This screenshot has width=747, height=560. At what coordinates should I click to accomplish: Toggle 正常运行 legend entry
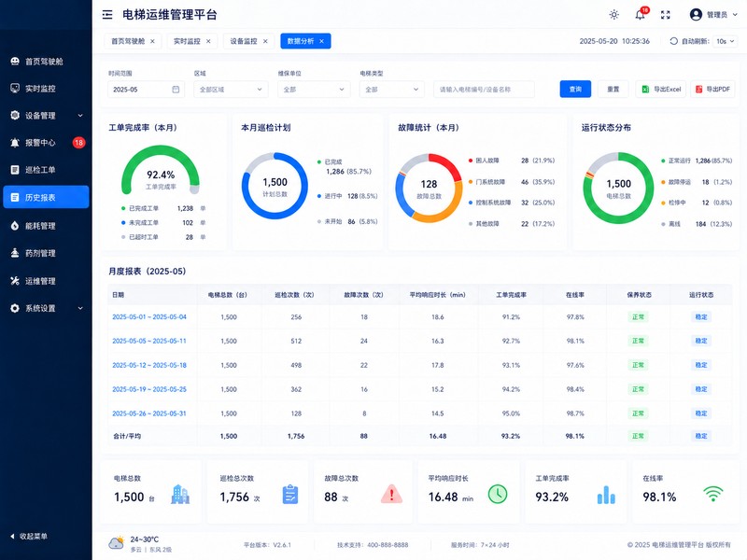[696, 161]
